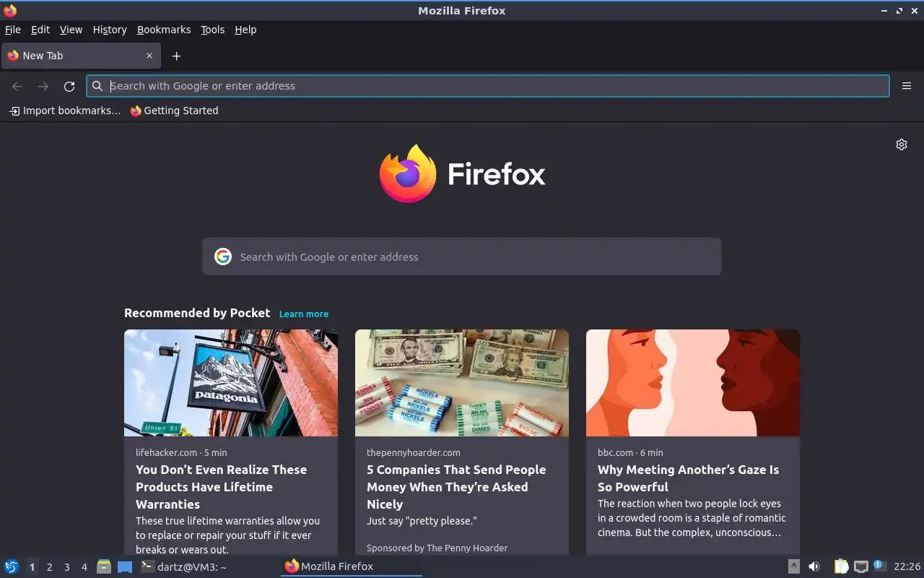
Task: Click the removable media eject tray icon
Action: tap(793, 566)
